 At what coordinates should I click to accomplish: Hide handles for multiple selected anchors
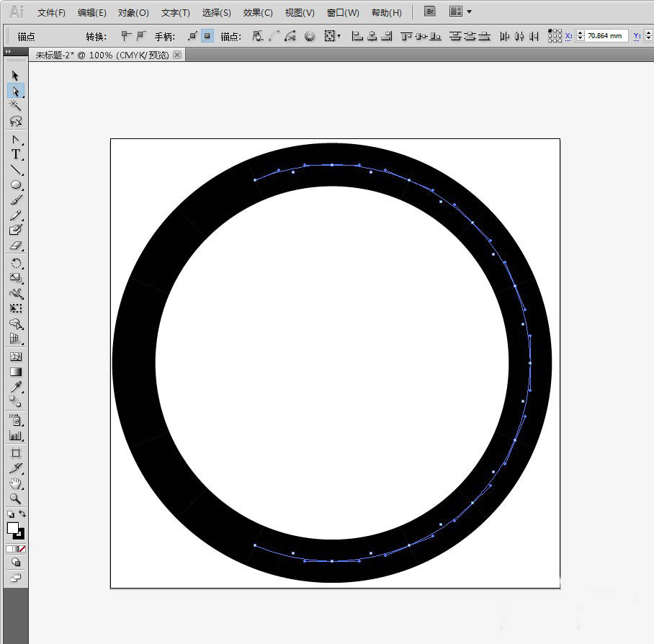tap(207, 36)
